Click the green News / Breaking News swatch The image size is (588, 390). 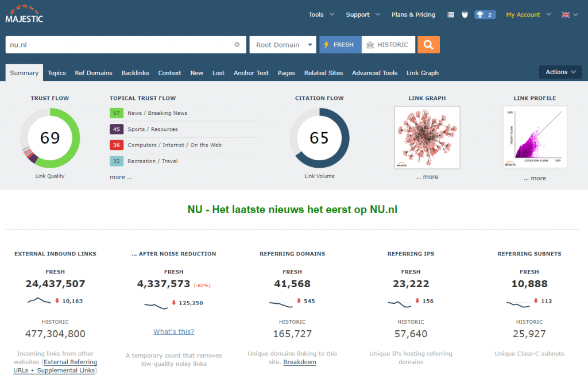tap(117, 113)
